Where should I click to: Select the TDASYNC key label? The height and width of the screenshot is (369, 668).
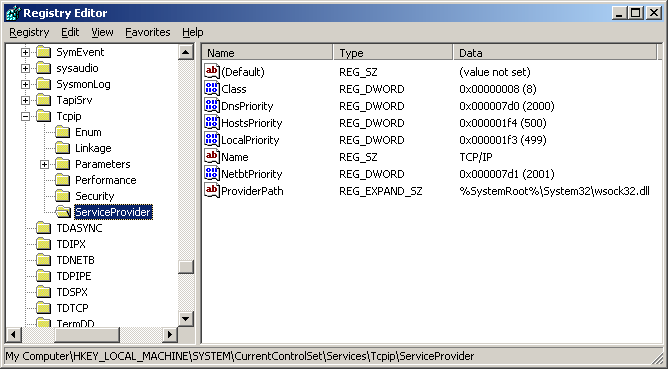79,228
